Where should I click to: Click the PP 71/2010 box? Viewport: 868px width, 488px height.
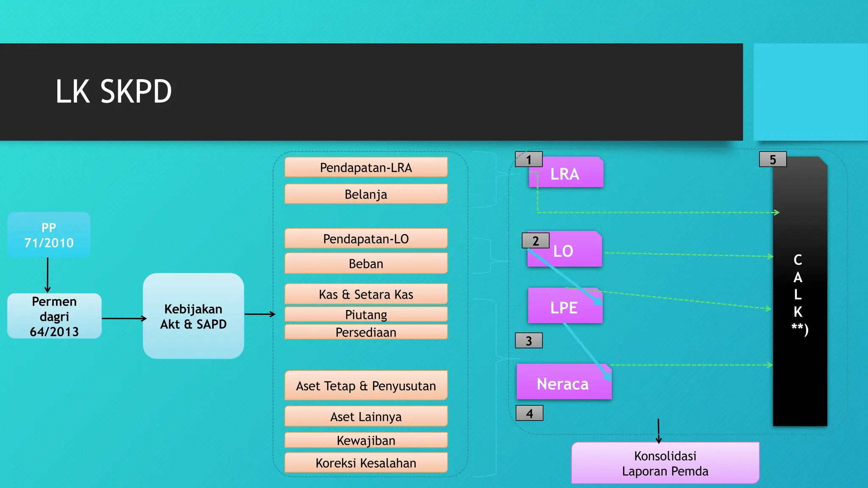click(x=49, y=235)
